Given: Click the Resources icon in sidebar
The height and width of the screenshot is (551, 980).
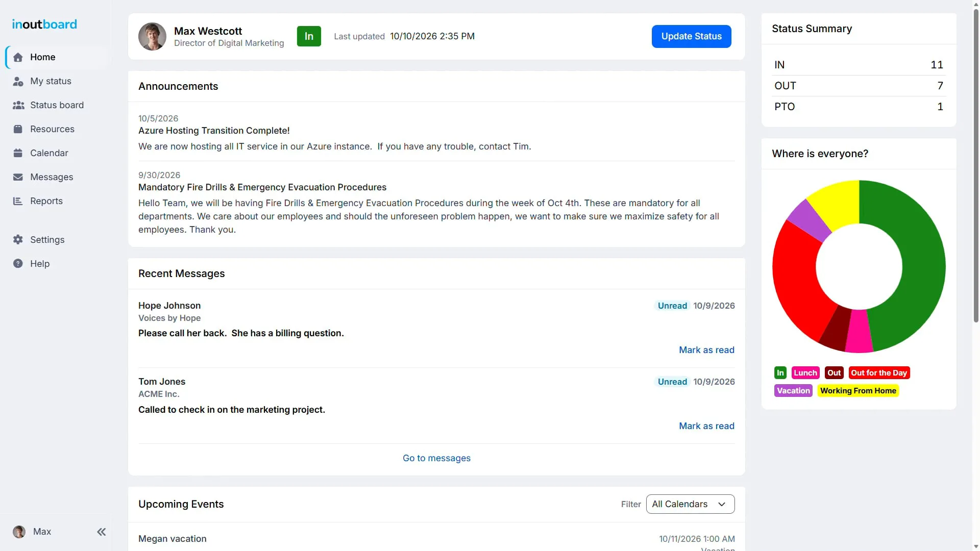Looking at the screenshot, I should [18, 129].
